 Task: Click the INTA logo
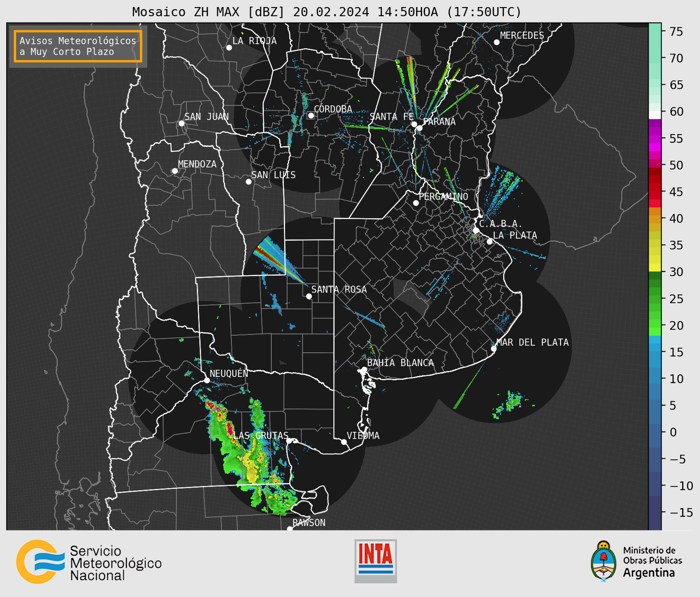click(376, 561)
